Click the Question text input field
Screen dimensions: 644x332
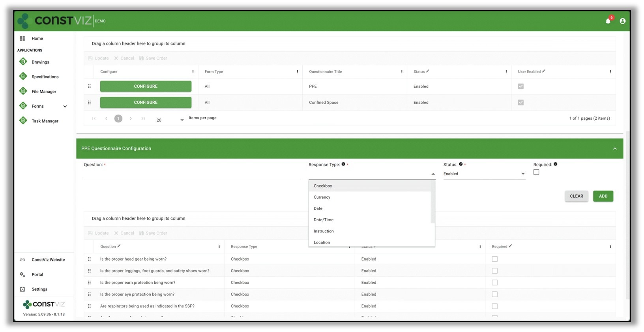(192, 174)
